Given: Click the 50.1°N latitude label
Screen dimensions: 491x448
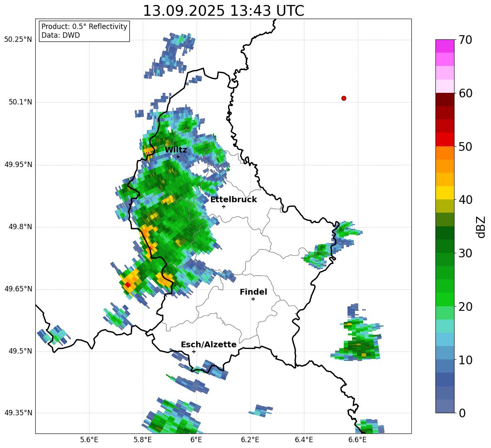Looking at the screenshot, I should pyautogui.click(x=20, y=102).
